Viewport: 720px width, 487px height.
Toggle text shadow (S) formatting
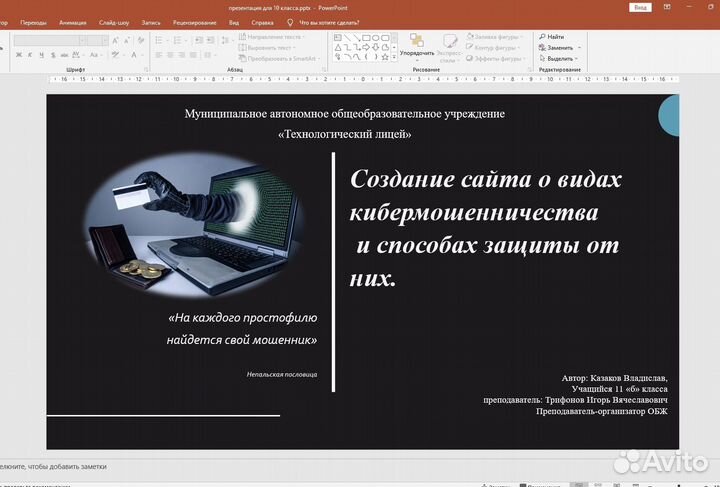[x=53, y=55]
